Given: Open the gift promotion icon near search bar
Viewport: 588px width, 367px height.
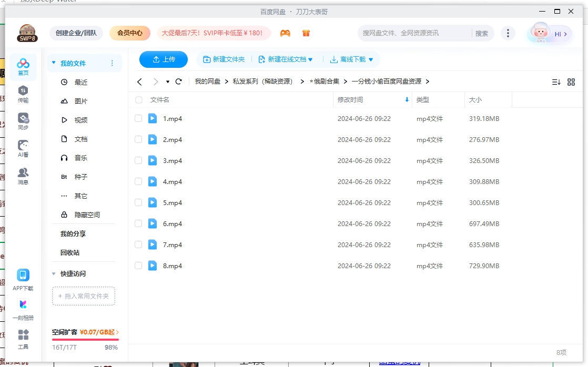Looking at the screenshot, I should (x=305, y=33).
